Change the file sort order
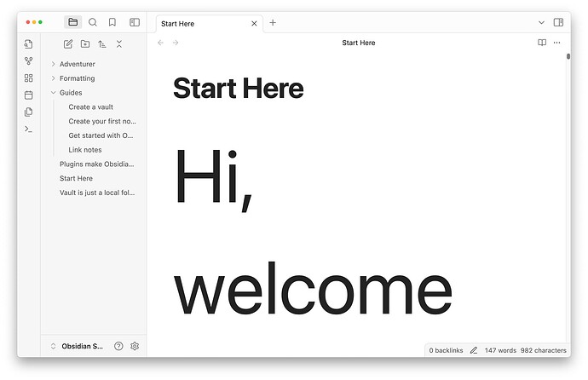 [x=102, y=44]
